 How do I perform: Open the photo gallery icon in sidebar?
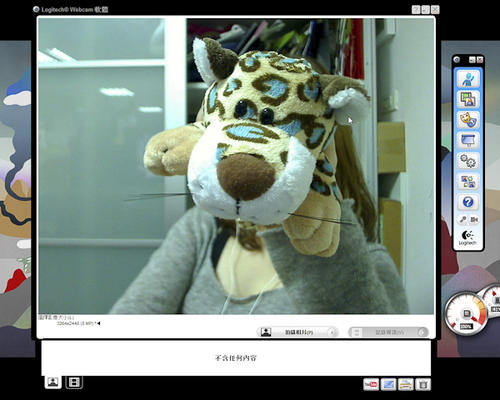(x=468, y=99)
